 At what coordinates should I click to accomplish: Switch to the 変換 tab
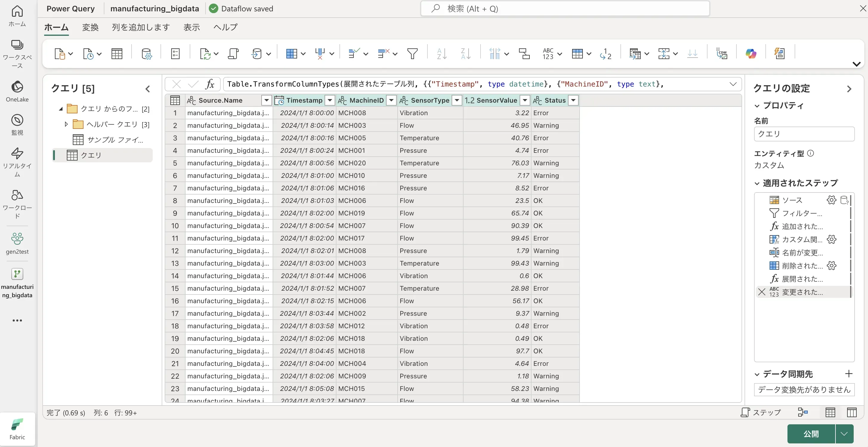(x=90, y=27)
